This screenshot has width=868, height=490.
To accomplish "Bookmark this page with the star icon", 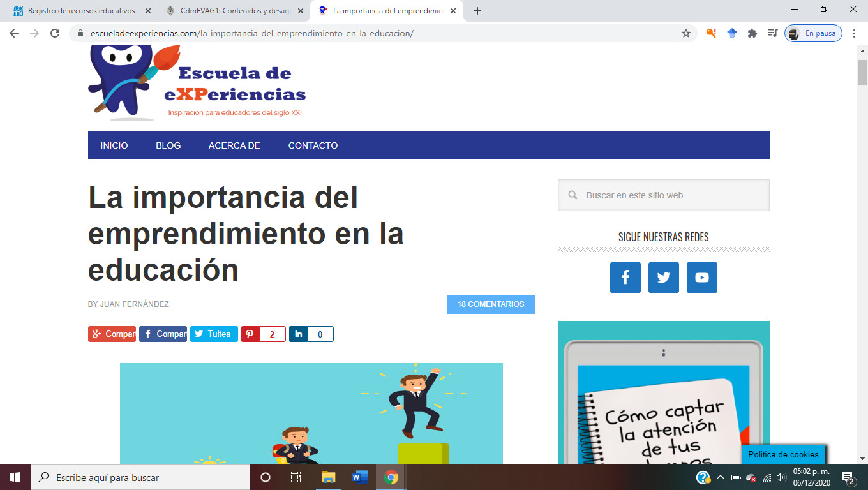I will 686,33.
